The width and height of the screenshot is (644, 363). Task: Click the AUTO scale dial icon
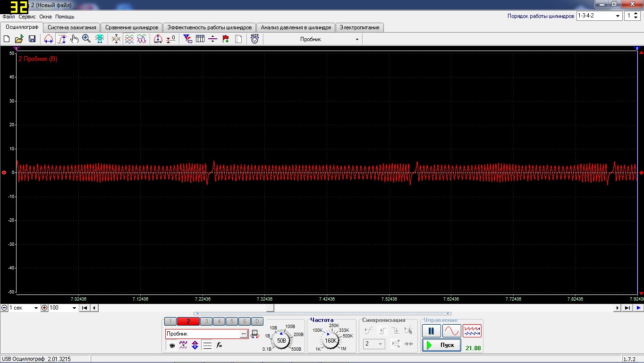click(x=158, y=39)
